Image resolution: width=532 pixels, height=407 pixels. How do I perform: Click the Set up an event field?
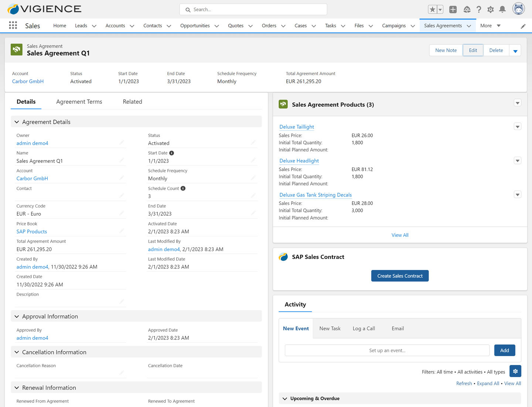tap(387, 350)
